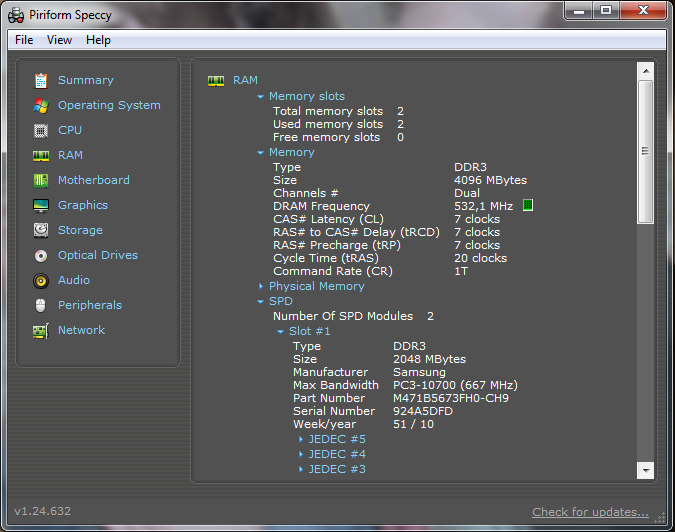Viewport: 675px width, 532px height.
Task: Open the File menu
Action: (24, 40)
